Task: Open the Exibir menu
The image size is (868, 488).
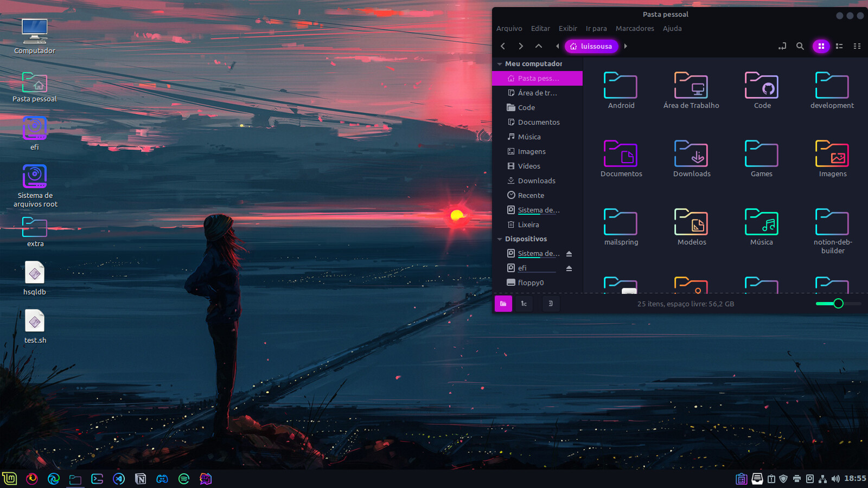Action: tap(567, 29)
